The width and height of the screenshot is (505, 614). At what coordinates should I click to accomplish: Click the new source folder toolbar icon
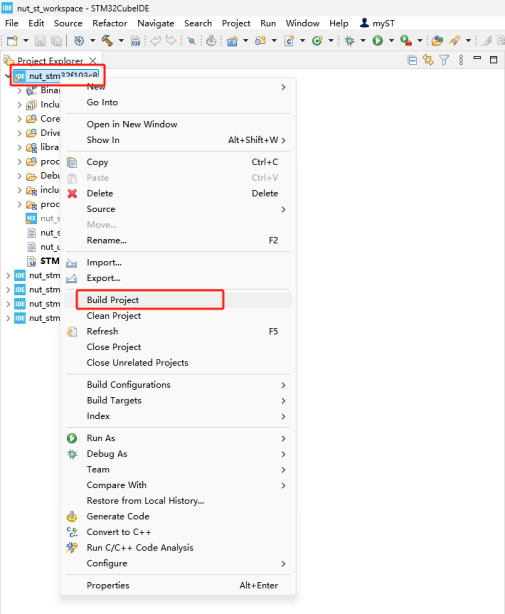click(x=260, y=40)
